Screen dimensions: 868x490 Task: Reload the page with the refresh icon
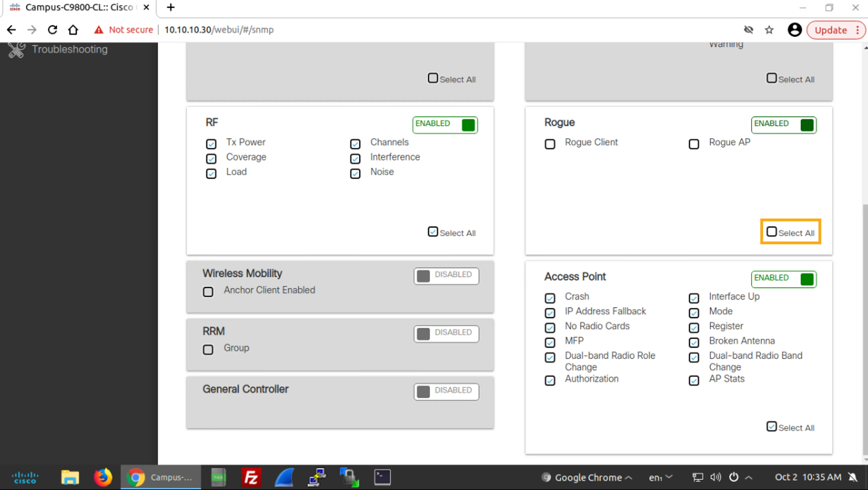53,30
